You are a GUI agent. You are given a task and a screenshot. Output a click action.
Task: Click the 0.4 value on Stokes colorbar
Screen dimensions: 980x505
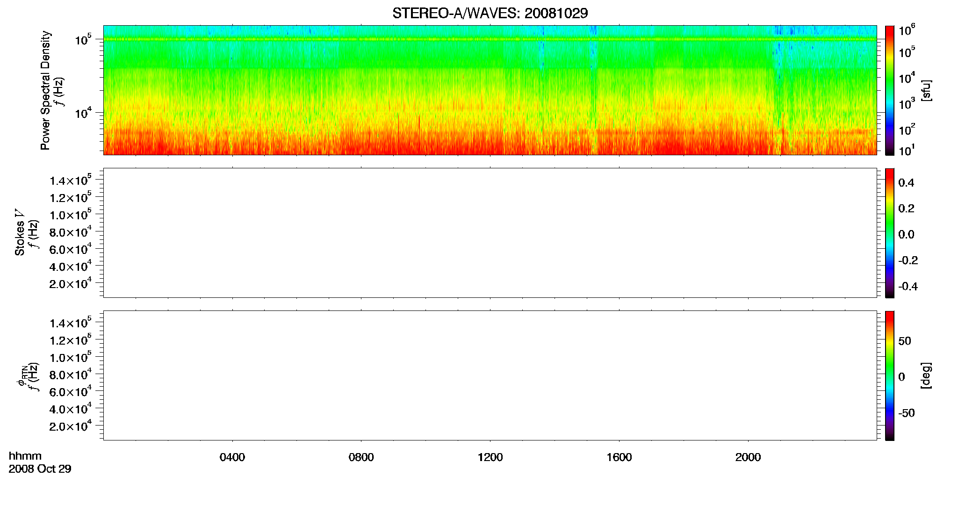[906, 183]
